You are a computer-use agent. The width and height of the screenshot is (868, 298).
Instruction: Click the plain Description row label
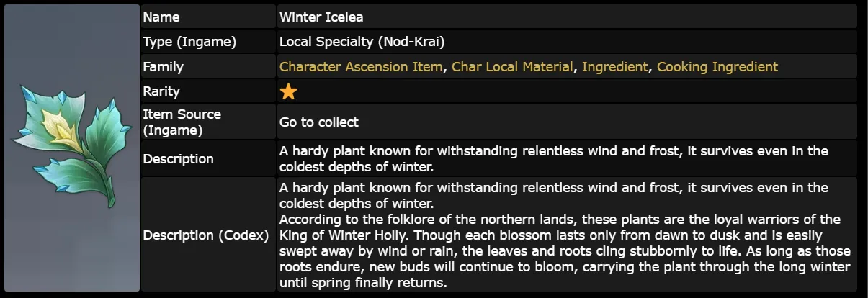click(x=178, y=159)
